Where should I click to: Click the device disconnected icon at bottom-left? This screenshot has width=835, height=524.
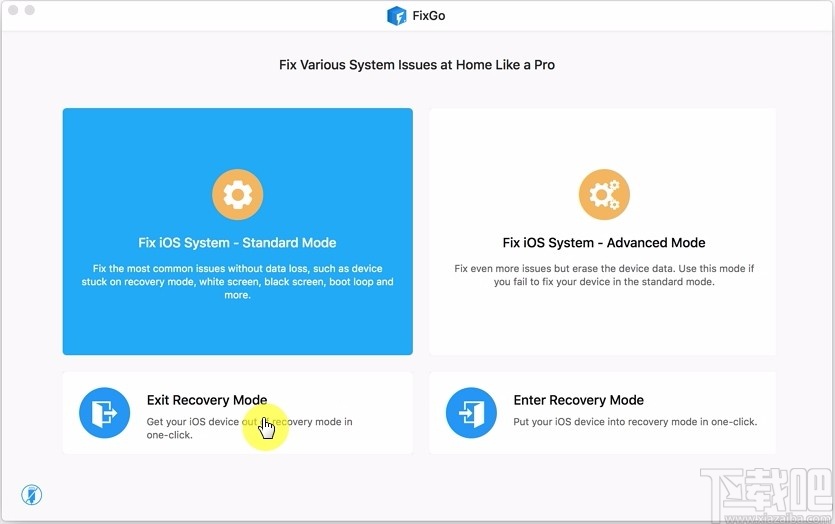32,495
